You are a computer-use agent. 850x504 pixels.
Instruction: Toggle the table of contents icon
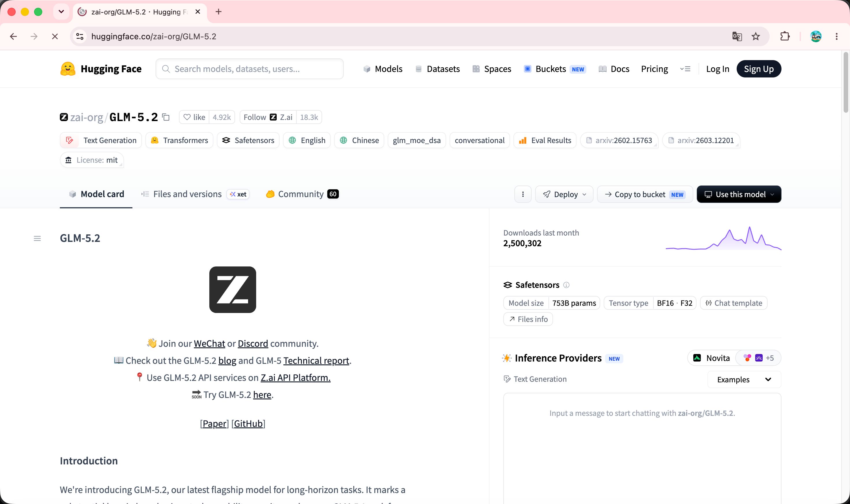(x=37, y=238)
